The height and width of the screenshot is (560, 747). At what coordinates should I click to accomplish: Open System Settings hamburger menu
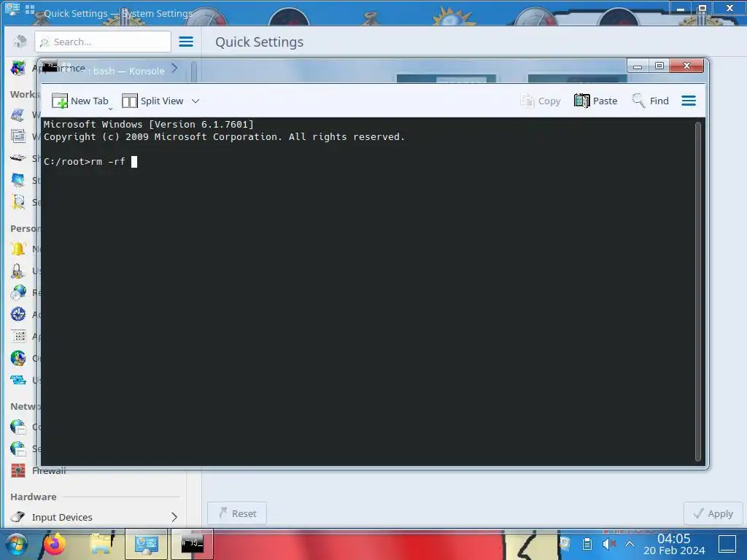coord(186,42)
